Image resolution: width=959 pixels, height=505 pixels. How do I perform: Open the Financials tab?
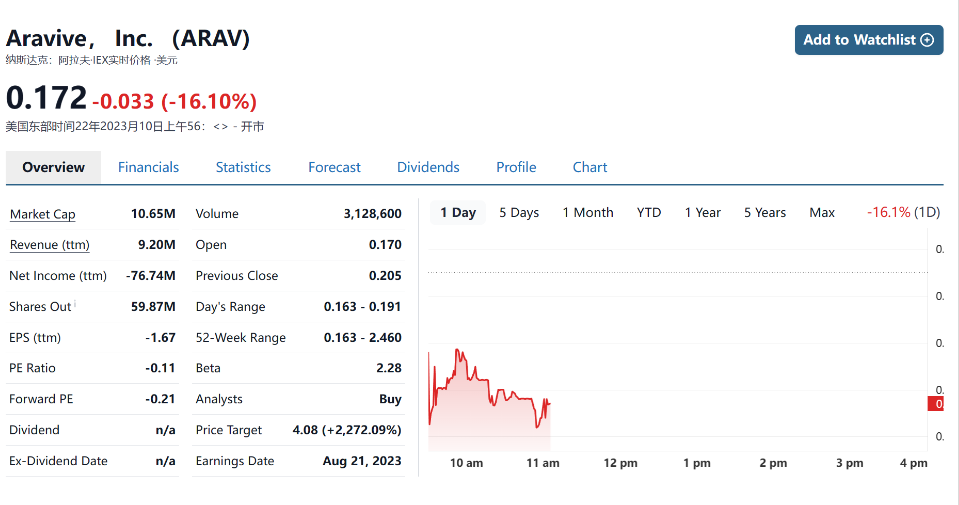click(148, 167)
